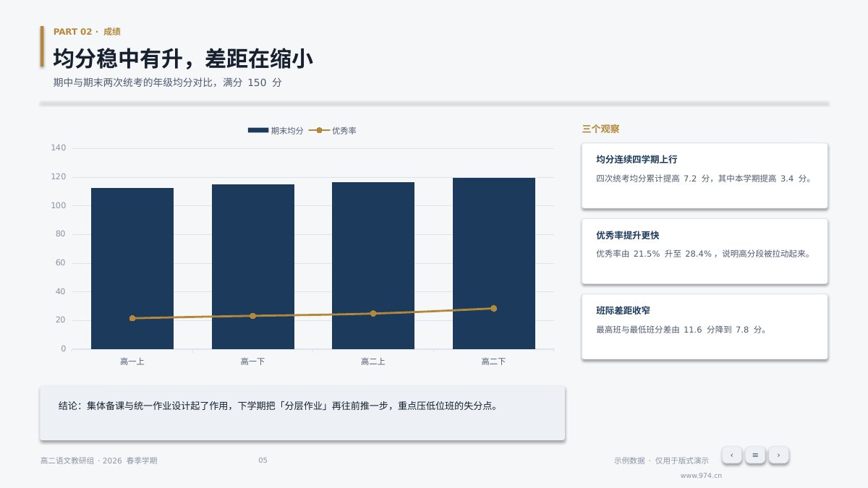Image resolution: width=868 pixels, height=488 pixels.
Task: Click the y-axis value 120
Action: point(59,177)
